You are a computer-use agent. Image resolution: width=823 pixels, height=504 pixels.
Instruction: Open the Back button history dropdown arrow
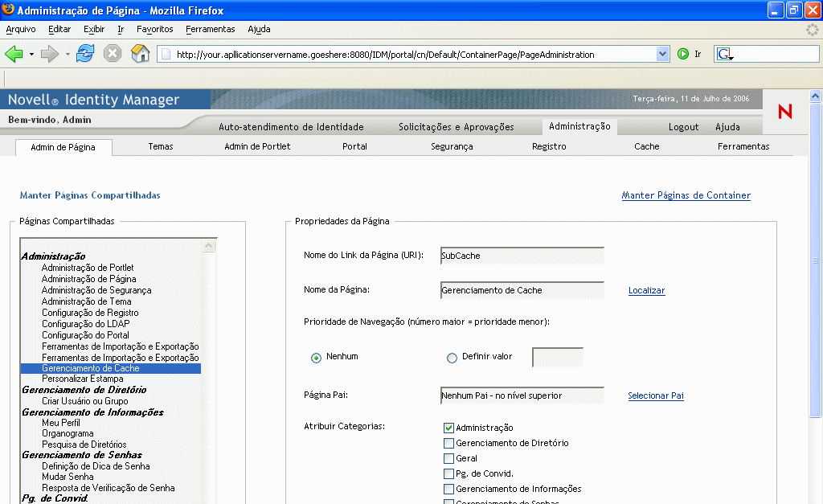coord(31,54)
